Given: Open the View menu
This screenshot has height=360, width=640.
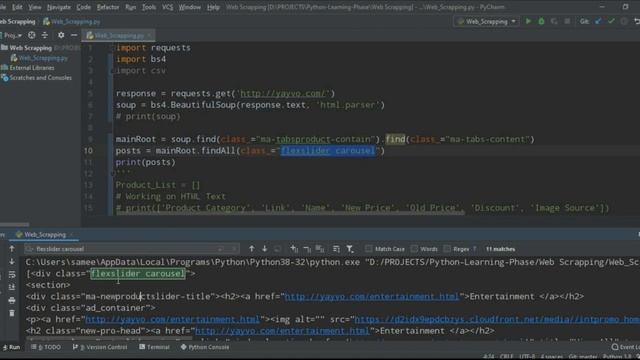Looking at the screenshot, I should 35,7.
